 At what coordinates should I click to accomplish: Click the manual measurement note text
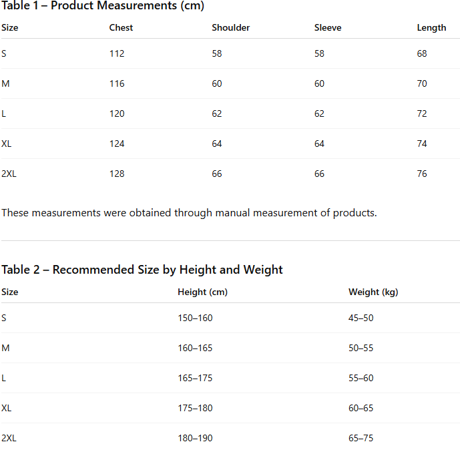pyautogui.click(x=189, y=213)
